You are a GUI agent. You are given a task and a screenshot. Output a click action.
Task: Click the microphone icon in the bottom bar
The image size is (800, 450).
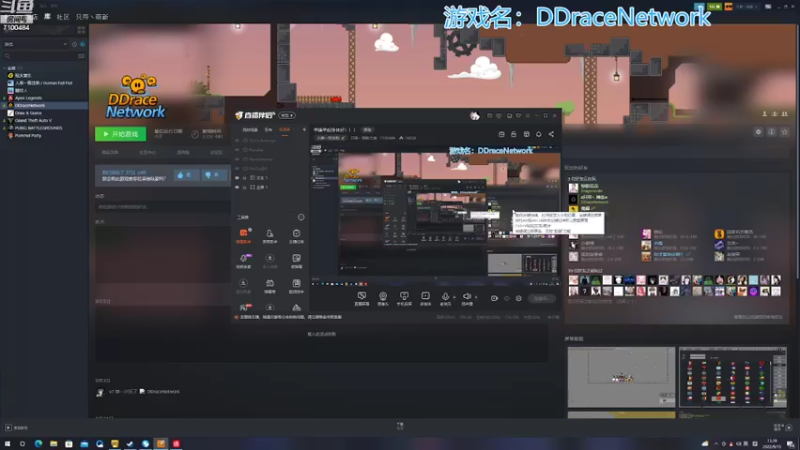pos(445,298)
